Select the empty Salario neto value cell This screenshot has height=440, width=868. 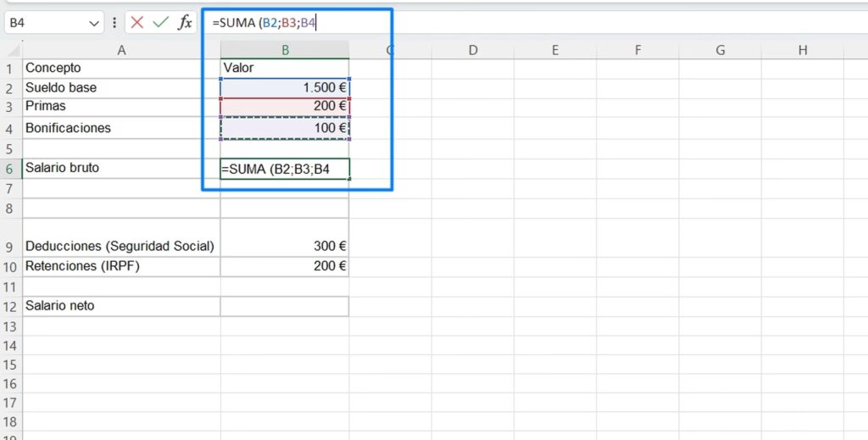(285, 306)
